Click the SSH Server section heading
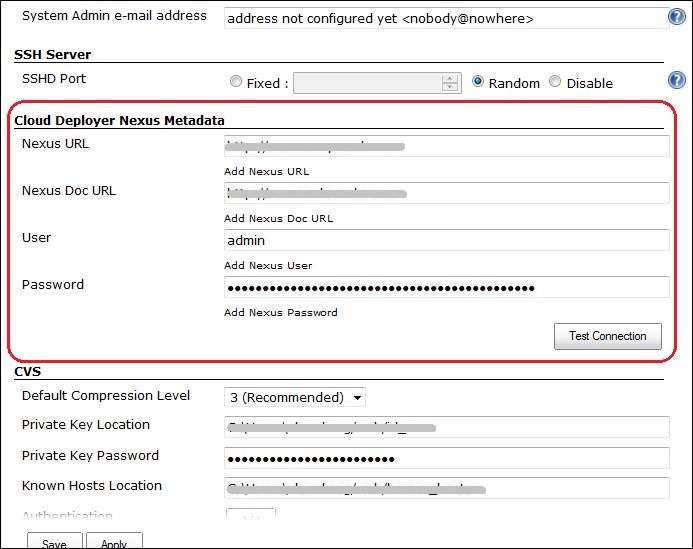The height and width of the screenshot is (549, 693). tap(53, 55)
